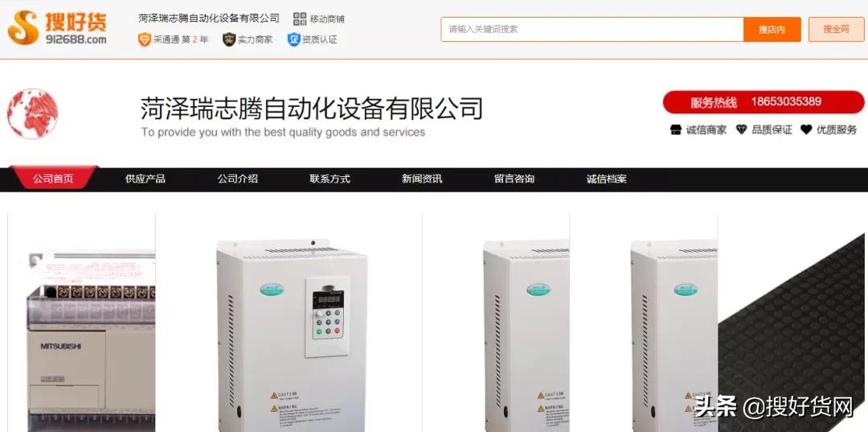Click the 搜好货 912688.com logo
This screenshot has height=432, width=868.
pos(56,27)
